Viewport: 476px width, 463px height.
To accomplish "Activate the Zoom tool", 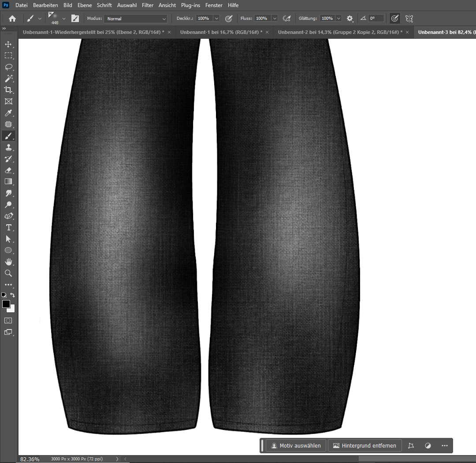I will [8, 274].
